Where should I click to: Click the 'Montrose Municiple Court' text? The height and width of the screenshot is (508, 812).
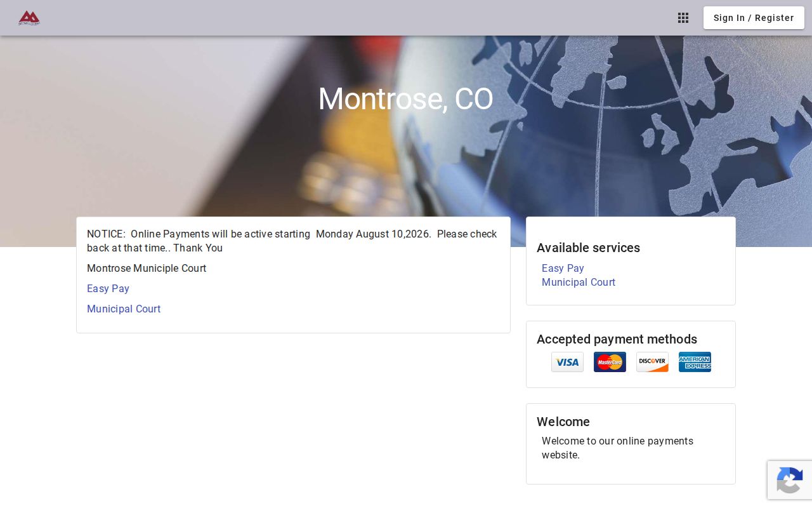[147, 269]
